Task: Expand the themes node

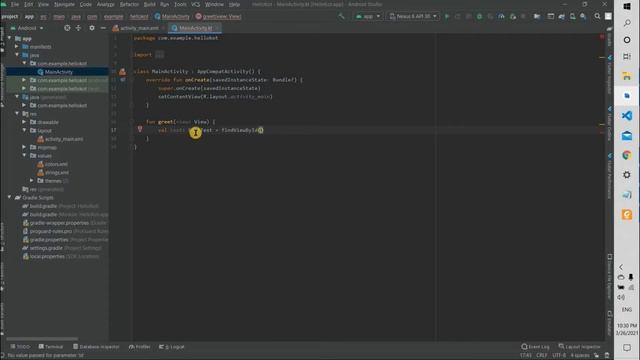Action: (32, 180)
